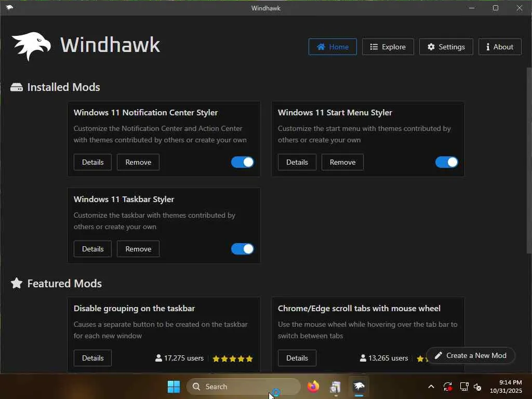The height and width of the screenshot is (399, 532).
Task: Open the Home tab
Action: coord(332,47)
